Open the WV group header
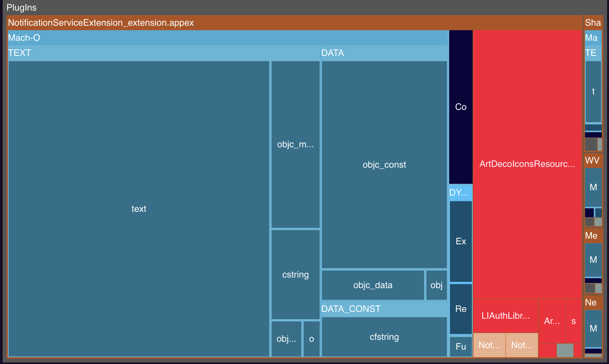The image size is (609, 364). coord(592,160)
